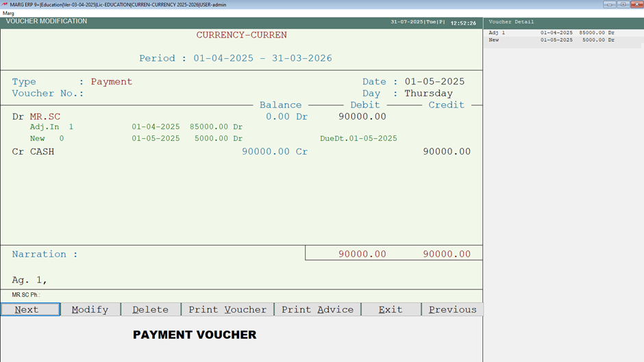Select the Dr MR.SC ledger entry
The width and height of the screenshot is (644, 362).
pos(45,117)
